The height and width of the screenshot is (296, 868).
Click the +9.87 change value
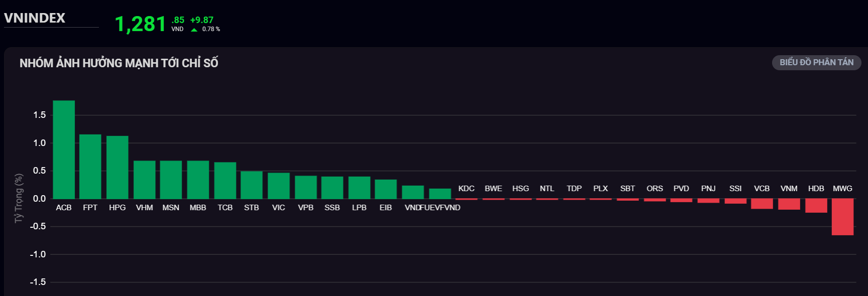coord(202,20)
